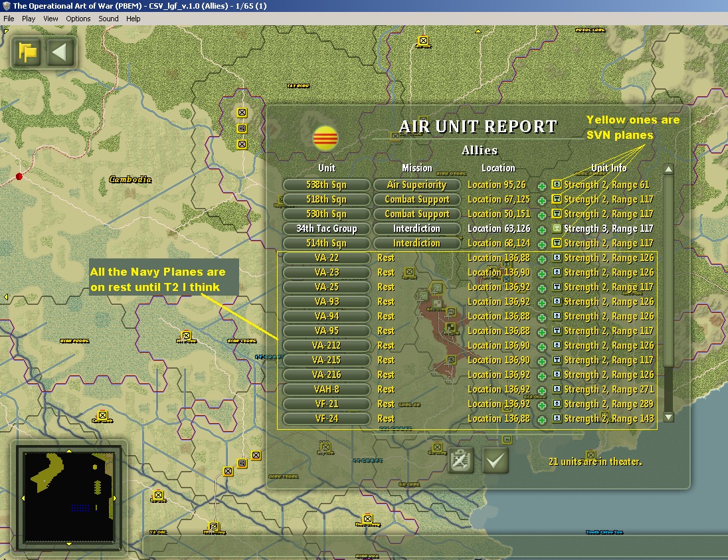Image resolution: width=728 pixels, height=560 pixels.
Task: Click unit type icon beside VA-215 strength
Action: (x=556, y=360)
